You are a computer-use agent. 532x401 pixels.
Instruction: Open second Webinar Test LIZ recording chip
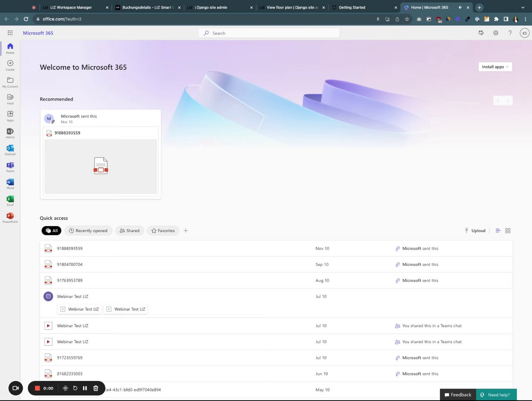coord(126,309)
